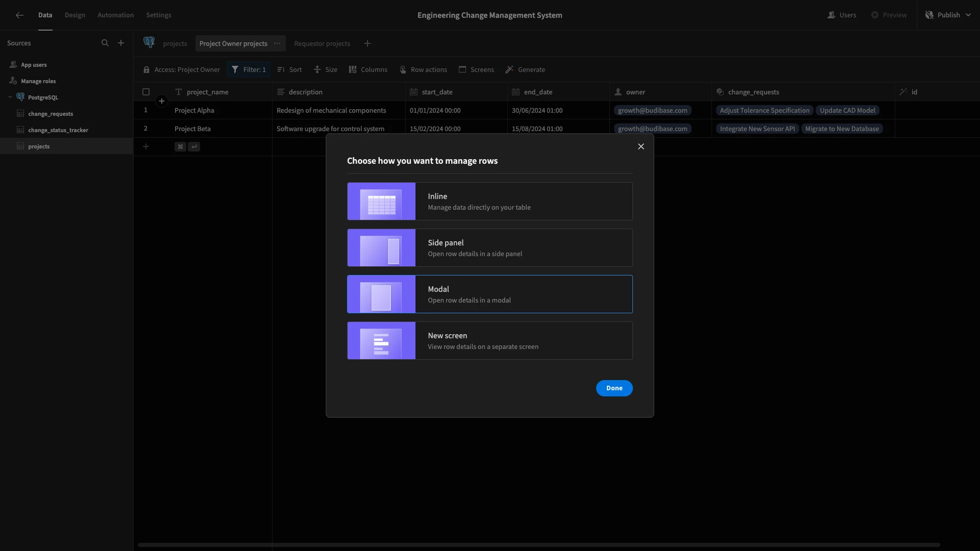The width and height of the screenshot is (980, 551).
Task: Switch to the Settings tab
Action: click(x=159, y=15)
